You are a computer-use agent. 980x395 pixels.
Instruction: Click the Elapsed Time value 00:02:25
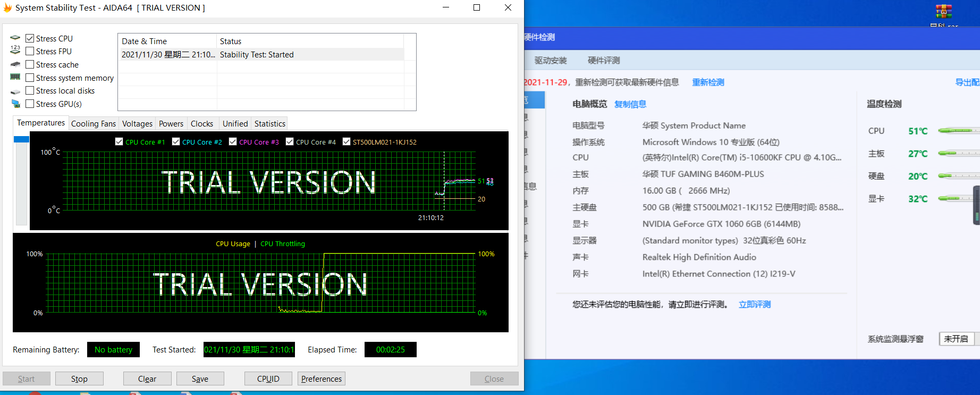coord(391,349)
